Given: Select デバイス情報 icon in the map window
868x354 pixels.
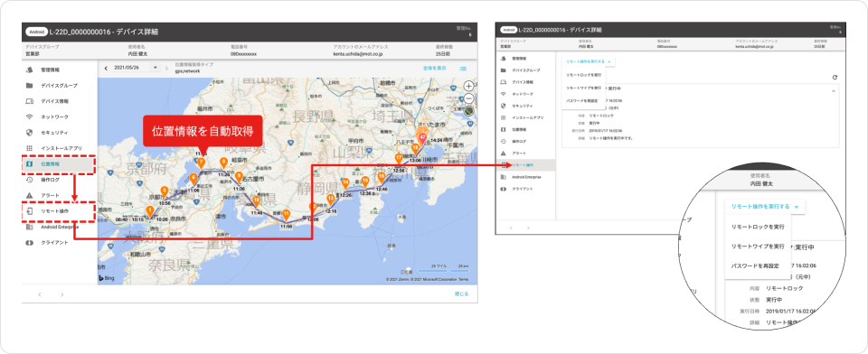Looking at the screenshot, I should click(29, 101).
